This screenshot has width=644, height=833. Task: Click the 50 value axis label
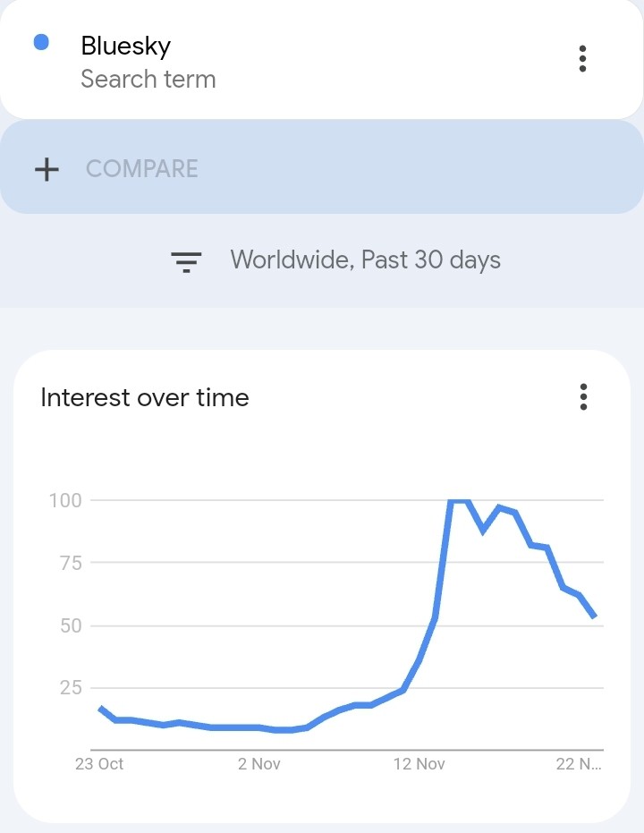tap(71, 625)
